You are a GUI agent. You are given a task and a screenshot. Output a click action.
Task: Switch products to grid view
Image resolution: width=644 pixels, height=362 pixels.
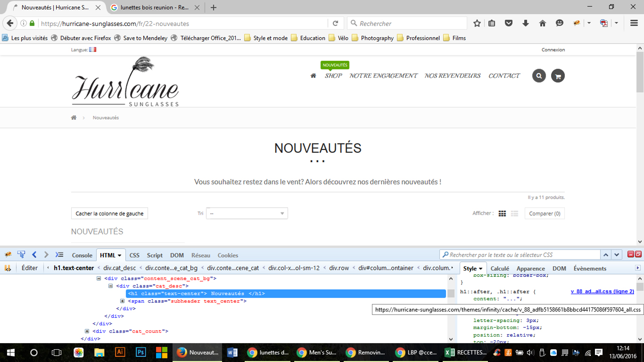[502, 213]
